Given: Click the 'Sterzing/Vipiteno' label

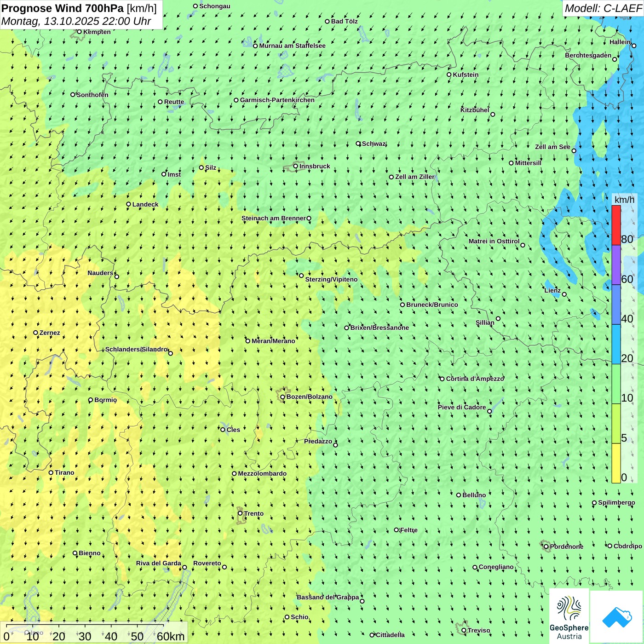Looking at the screenshot, I should coord(331,279).
